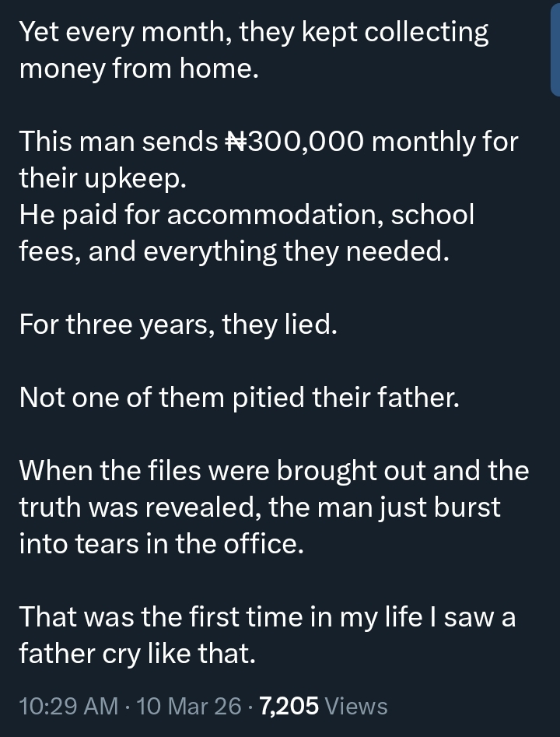Click the paragraph starting "Yet every month"

[x=254, y=33]
